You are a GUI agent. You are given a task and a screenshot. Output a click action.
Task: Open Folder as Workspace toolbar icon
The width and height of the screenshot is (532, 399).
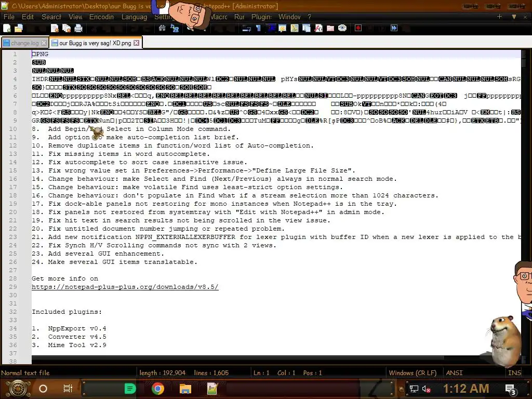330,28
